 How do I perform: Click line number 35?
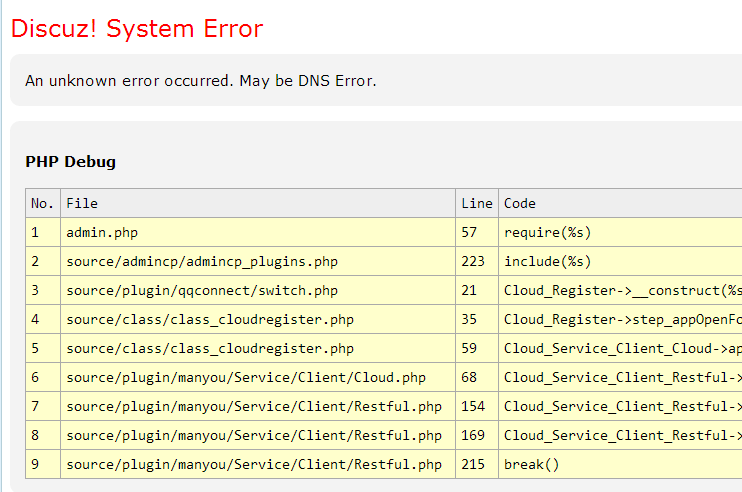477,319
